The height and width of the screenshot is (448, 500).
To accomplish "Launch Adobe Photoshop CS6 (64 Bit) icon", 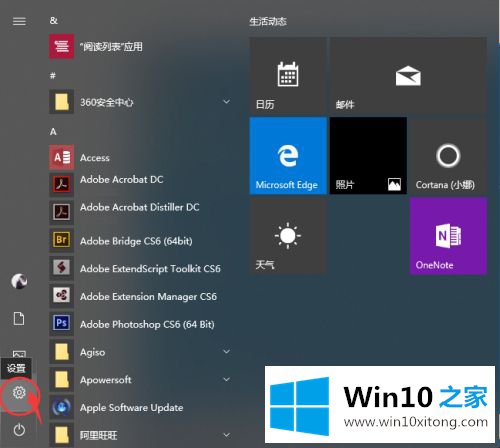I will click(61, 323).
